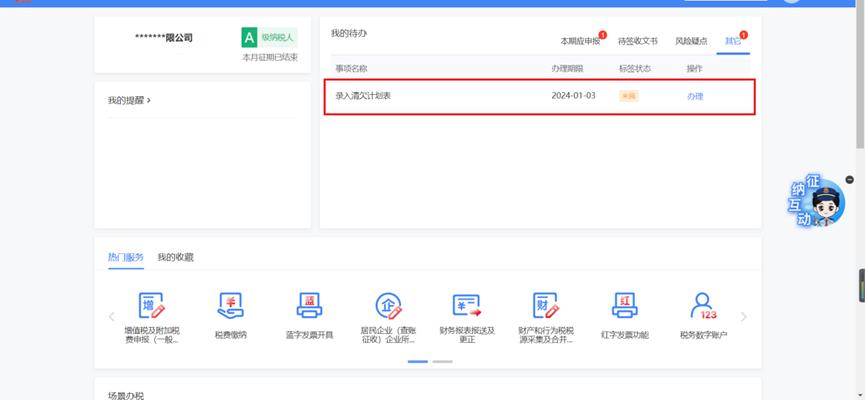Open 财务报表报送及更正 icon

pyautogui.click(x=467, y=305)
